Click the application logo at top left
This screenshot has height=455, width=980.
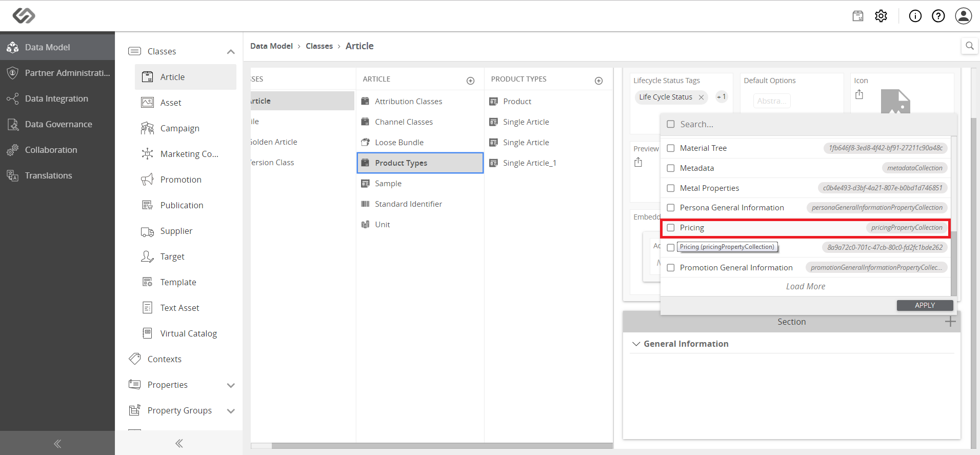(x=24, y=16)
